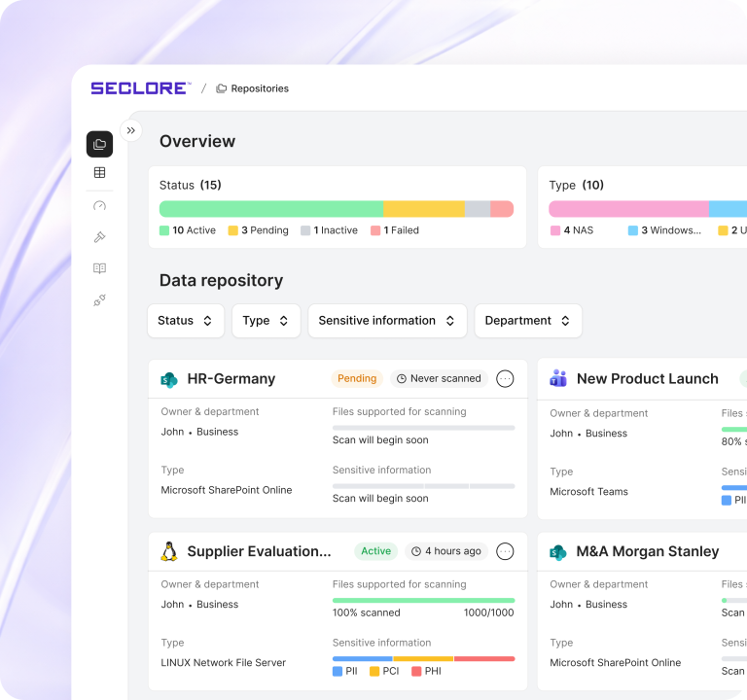Click the HR-Germany SharePoint icon
The height and width of the screenshot is (700, 747).
(169, 379)
